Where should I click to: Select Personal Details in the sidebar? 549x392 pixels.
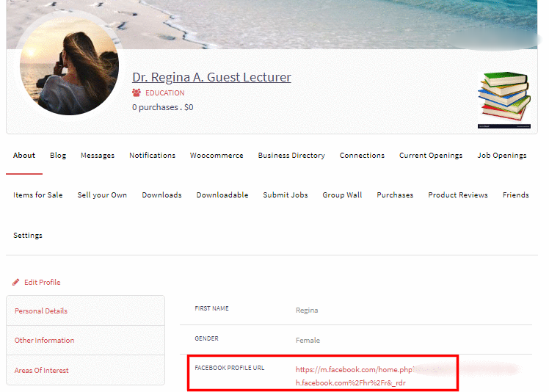point(41,311)
